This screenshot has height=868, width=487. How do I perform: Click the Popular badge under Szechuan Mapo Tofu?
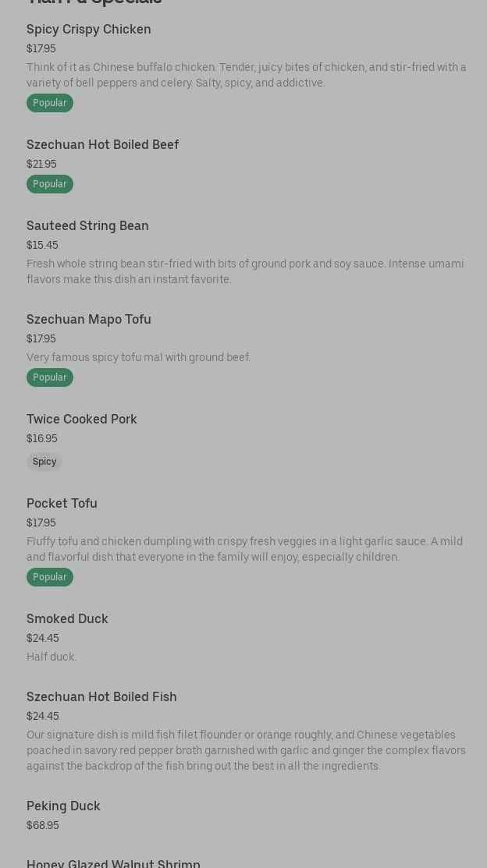tap(50, 377)
